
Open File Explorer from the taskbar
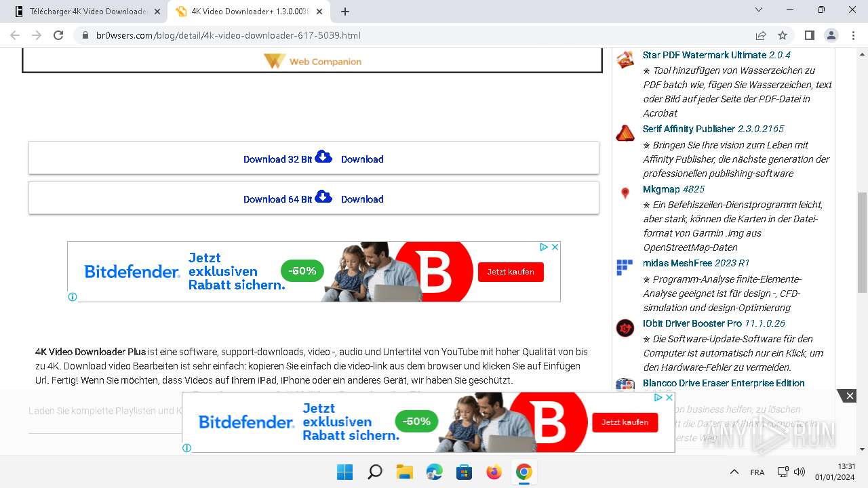[405, 472]
